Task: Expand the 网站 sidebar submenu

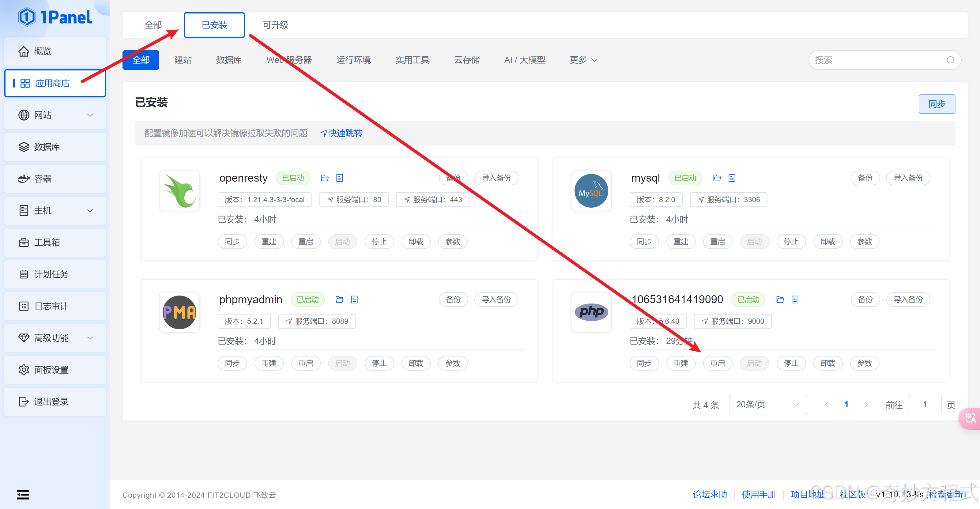Action: pyautogui.click(x=90, y=115)
